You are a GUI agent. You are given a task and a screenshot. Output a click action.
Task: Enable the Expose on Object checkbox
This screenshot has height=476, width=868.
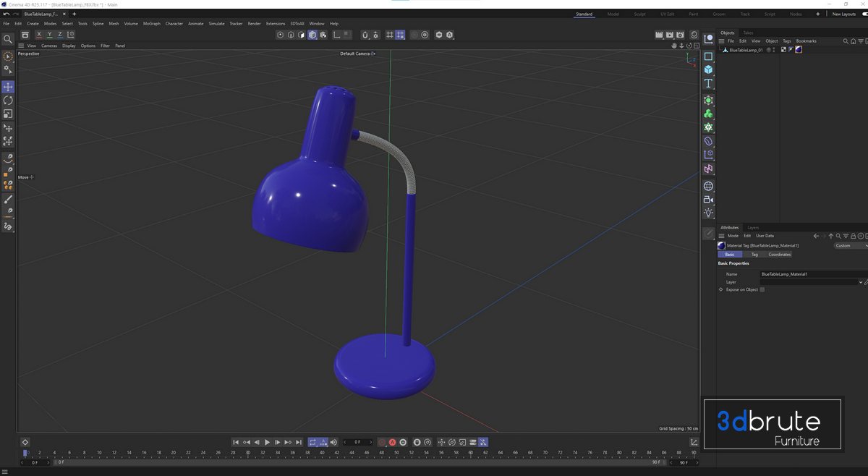(x=762, y=289)
